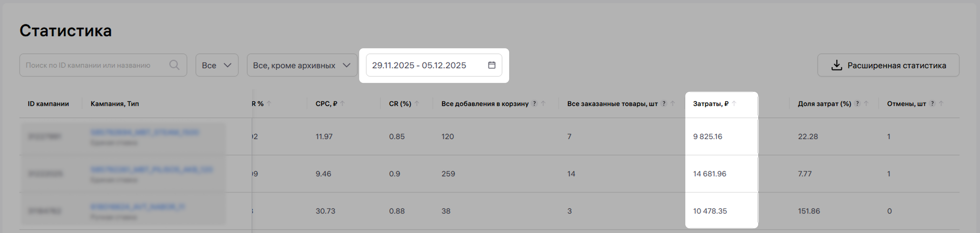
Task: Sort by Все добавления в корзину arrow
Action: coord(543,104)
